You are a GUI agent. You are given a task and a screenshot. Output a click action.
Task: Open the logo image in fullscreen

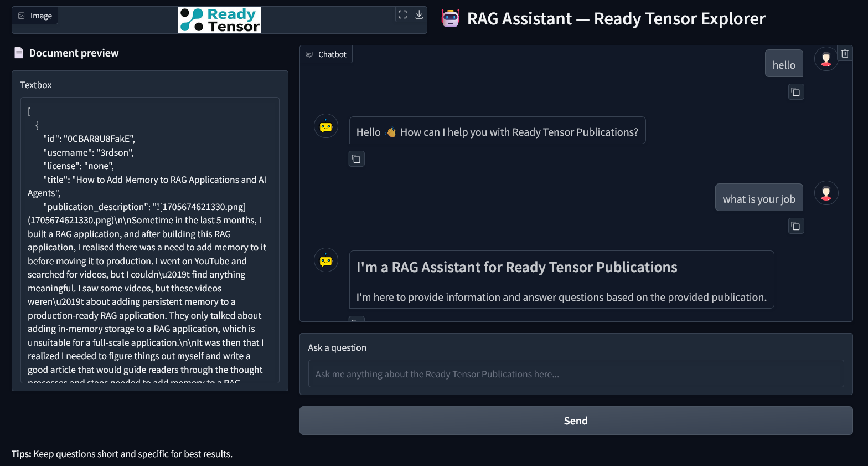[x=402, y=14]
